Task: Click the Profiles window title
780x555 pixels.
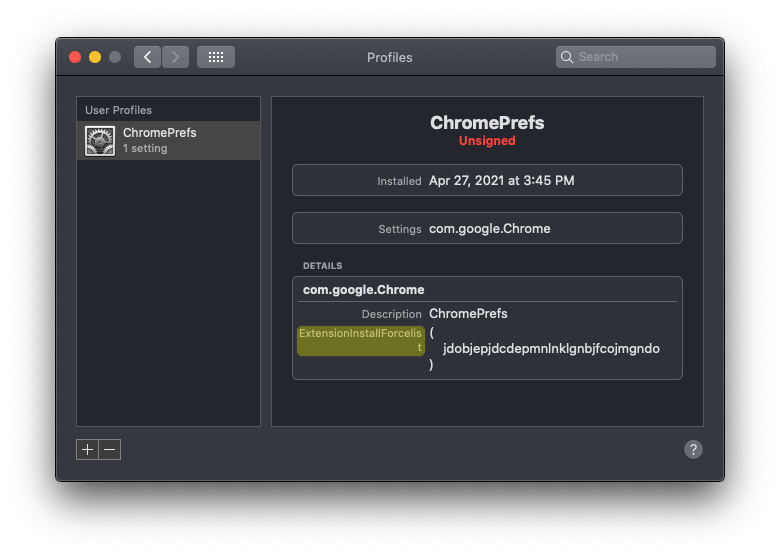Action: pos(390,58)
